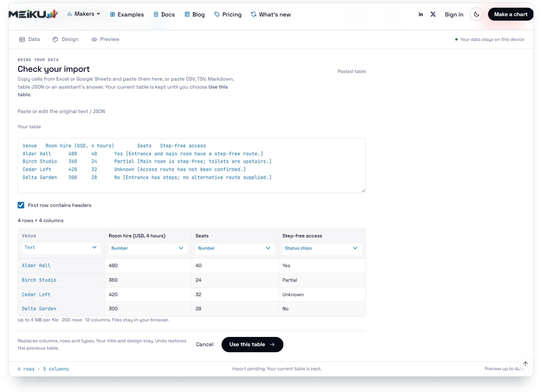Open the Seats column type dropdown
The width and height of the screenshot is (542, 392).
click(x=234, y=248)
